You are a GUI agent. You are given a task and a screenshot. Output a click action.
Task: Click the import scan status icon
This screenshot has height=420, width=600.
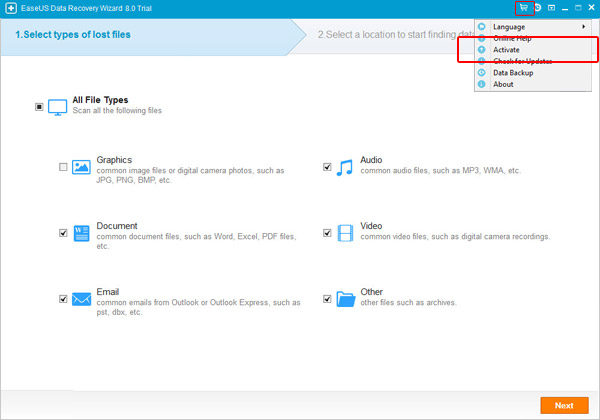pos(538,8)
